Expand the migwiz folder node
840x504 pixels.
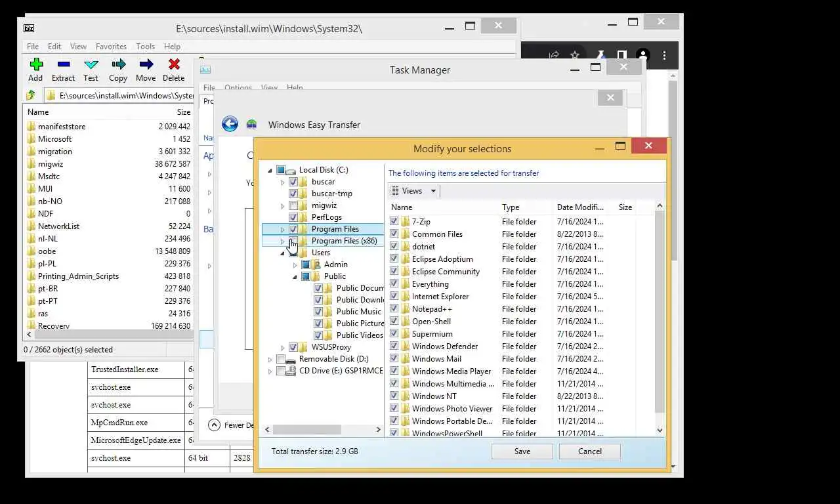tap(283, 205)
